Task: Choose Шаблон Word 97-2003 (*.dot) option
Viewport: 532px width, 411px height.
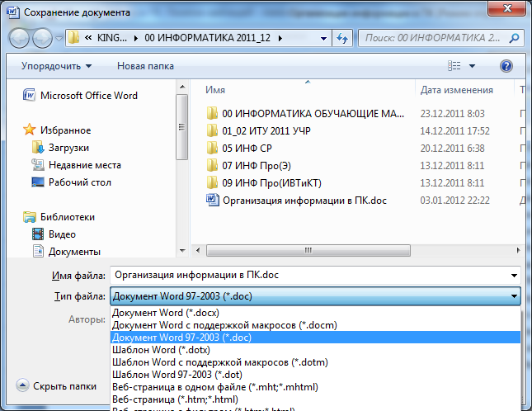Action: coord(316,375)
